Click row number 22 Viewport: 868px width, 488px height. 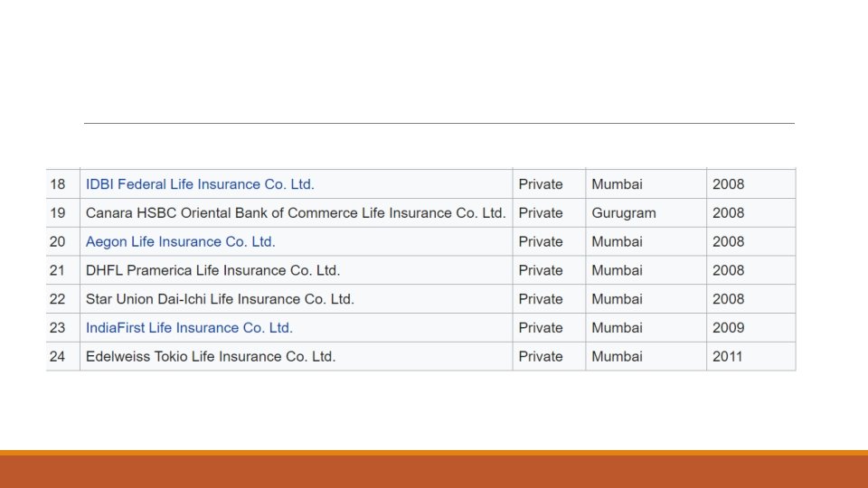click(58, 299)
